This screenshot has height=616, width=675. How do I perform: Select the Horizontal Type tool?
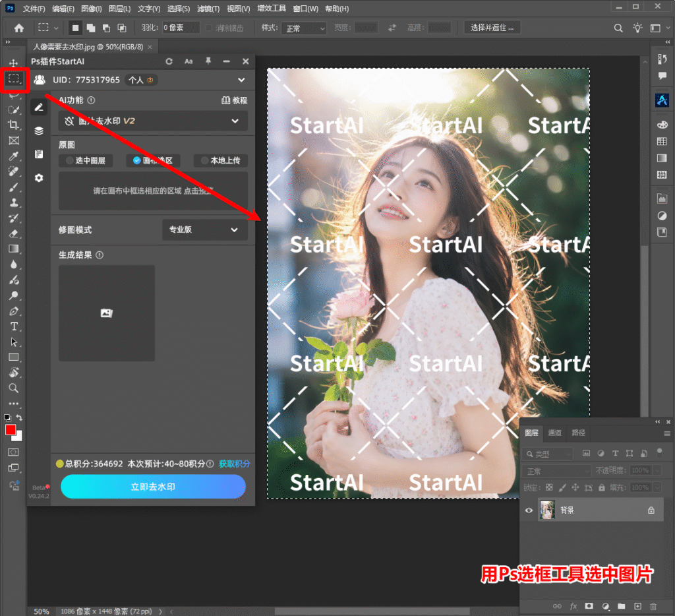[14, 326]
